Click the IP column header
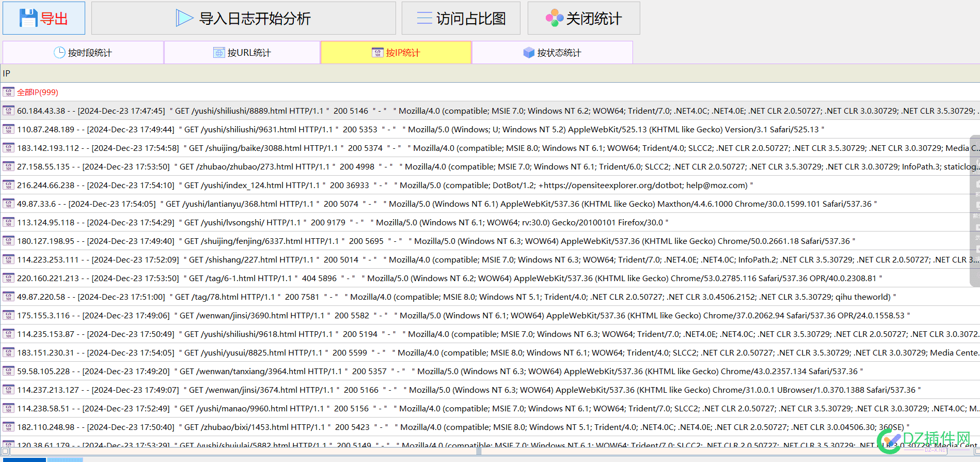This screenshot has width=980, height=462. [x=490, y=73]
